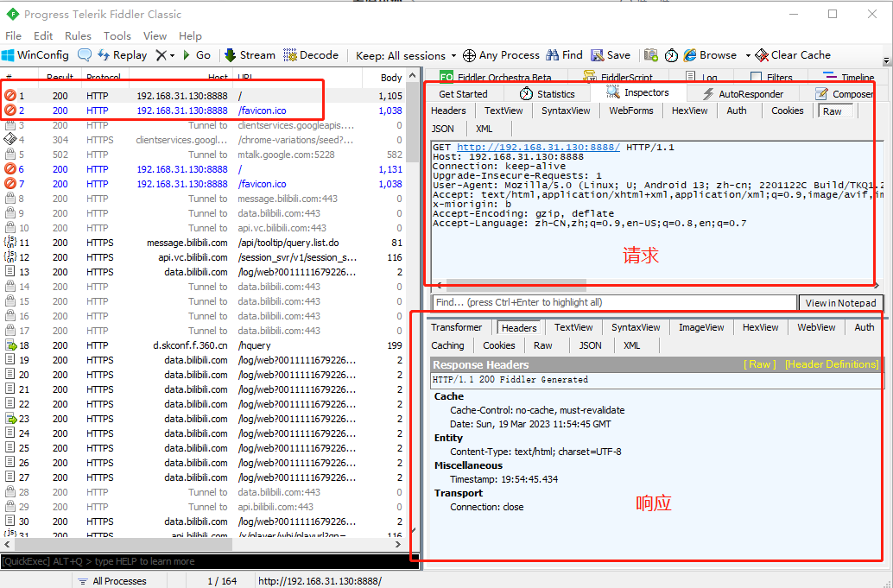This screenshot has height=588, width=893.
Task: Open the Keep: All sessions dropdown
Action: pos(406,56)
